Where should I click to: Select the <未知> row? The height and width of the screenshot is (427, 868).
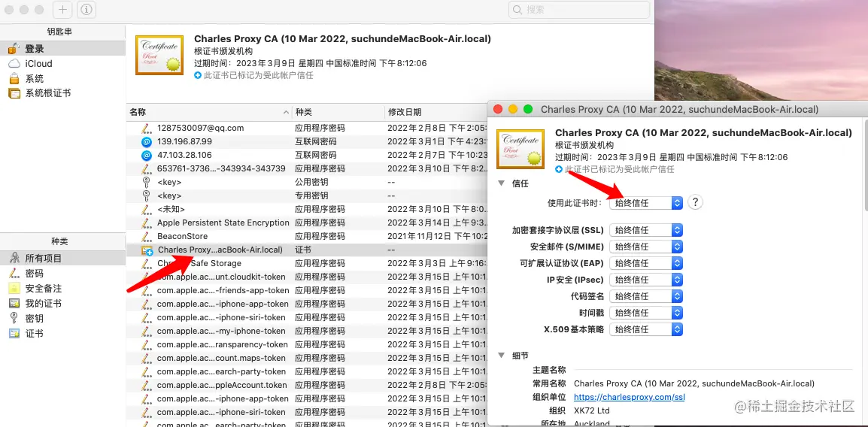coord(307,209)
